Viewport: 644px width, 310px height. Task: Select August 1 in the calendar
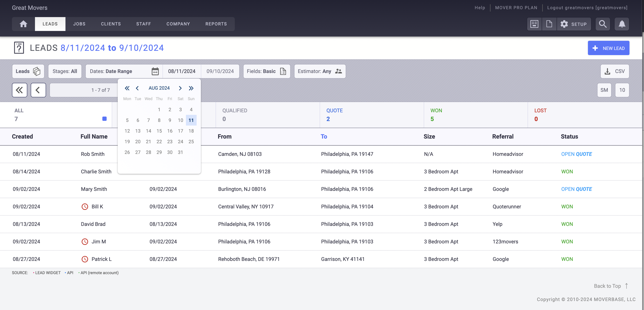tap(159, 110)
